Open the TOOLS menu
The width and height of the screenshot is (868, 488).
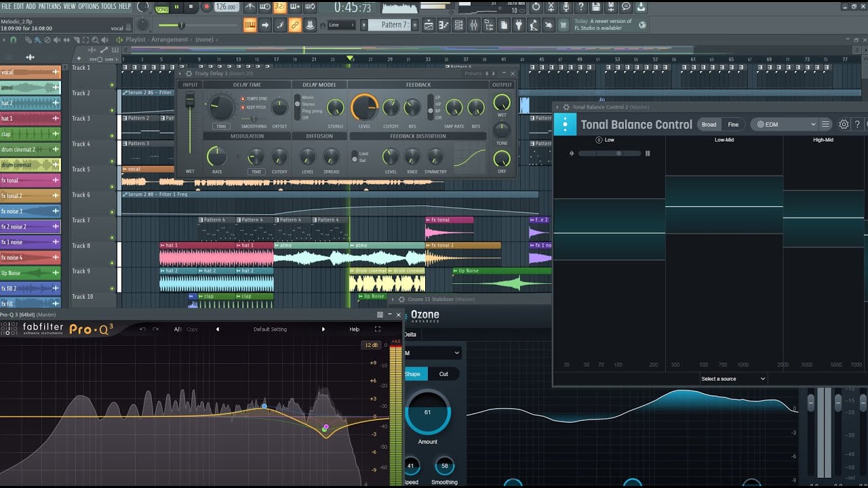(x=108, y=6)
